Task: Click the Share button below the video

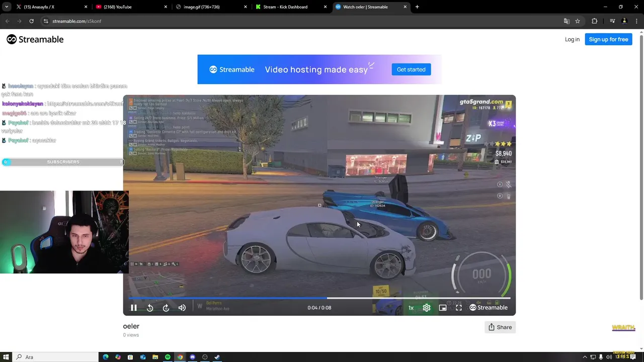Action: [500, 327]
